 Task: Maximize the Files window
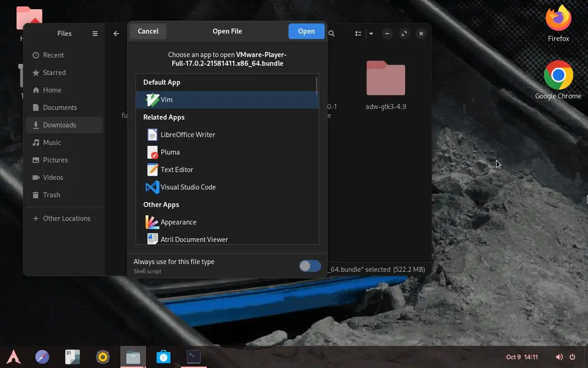[x=404, y=34]
